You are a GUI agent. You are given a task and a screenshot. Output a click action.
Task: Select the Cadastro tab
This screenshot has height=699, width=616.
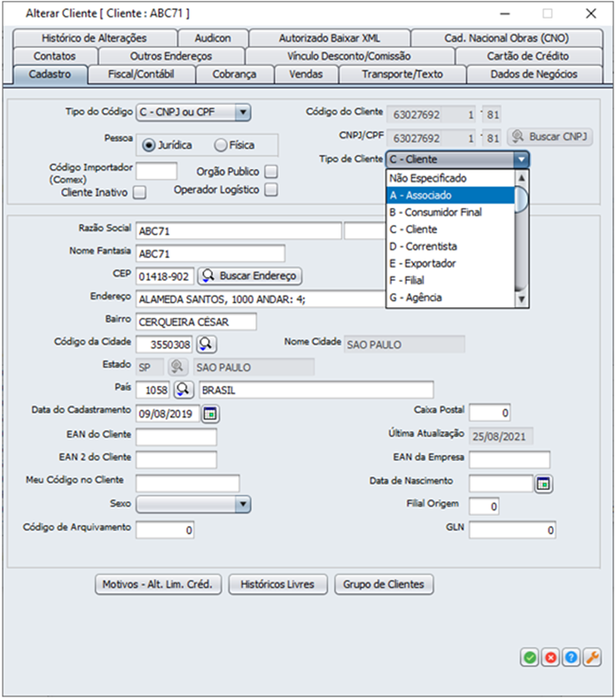pyautogui.click(x=50, y=74)
